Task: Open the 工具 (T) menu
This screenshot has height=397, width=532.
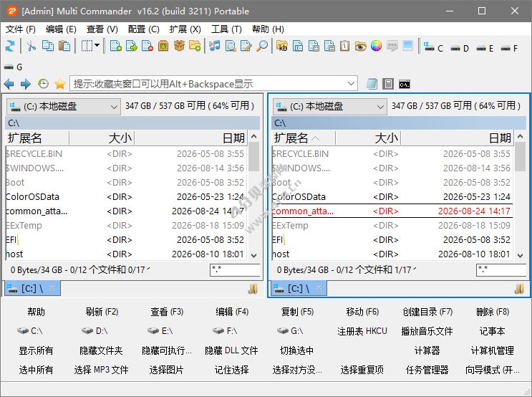Action: [226, 29]
